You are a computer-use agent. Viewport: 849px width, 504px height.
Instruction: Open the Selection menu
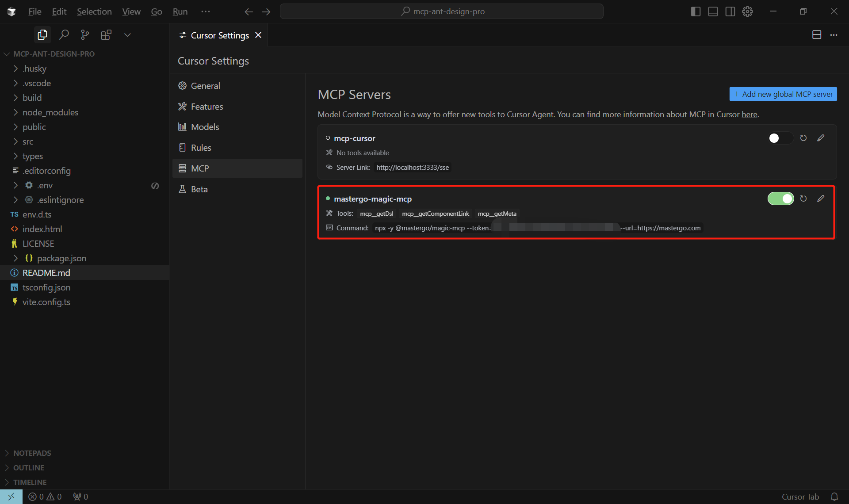pyautogui.click(x=94, y=11)
